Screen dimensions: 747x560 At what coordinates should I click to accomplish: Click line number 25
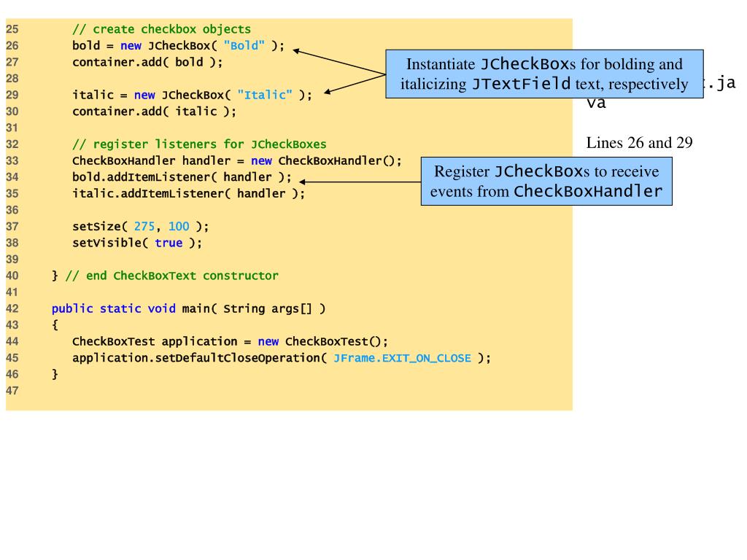(12, 29)
